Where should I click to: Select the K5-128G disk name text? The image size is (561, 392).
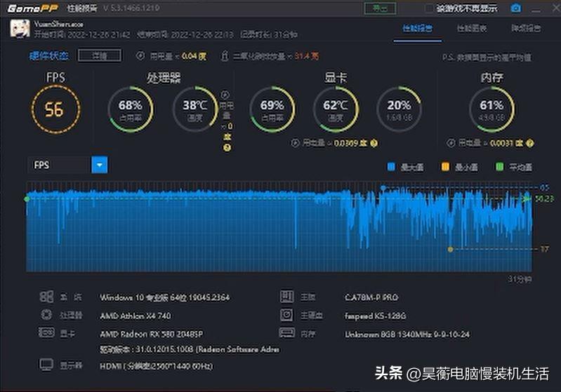click(x=376, y=316)
